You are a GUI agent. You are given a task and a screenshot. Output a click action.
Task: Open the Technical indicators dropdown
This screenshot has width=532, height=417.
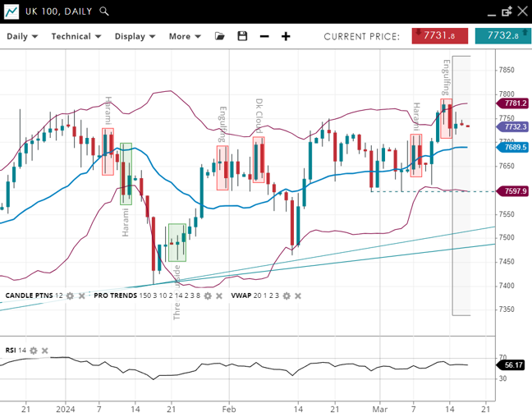76,36
